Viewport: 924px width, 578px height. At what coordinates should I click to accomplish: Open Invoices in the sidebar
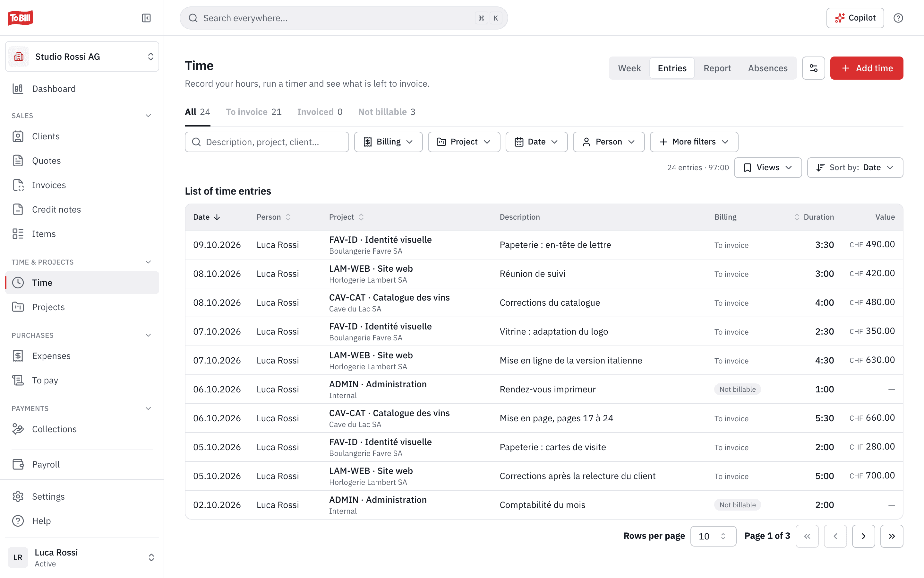point(82,185)
